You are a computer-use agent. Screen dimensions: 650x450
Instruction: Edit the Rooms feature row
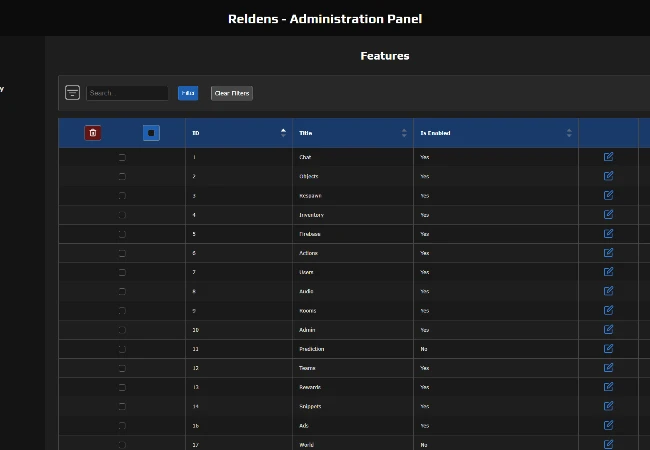coord(608,310)
